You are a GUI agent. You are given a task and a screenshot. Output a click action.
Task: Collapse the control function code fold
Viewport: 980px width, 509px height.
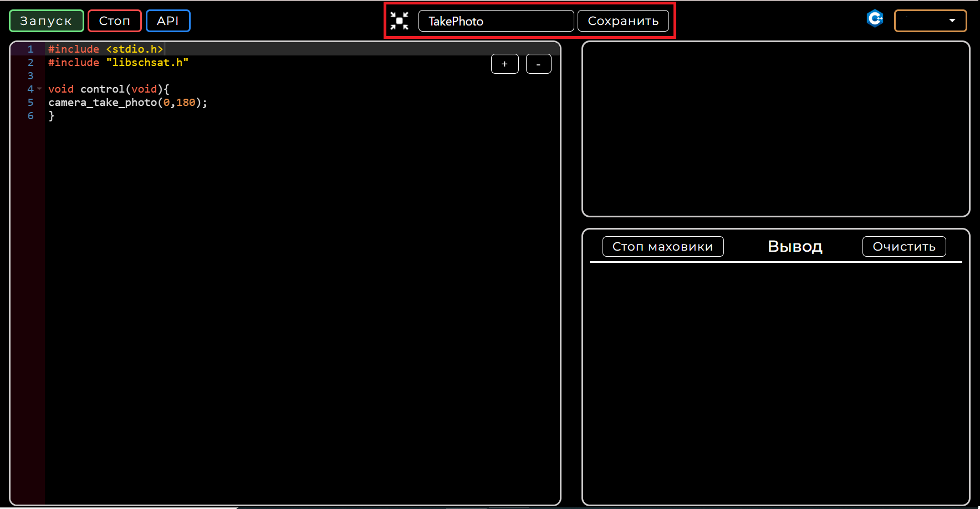(39, 89)
